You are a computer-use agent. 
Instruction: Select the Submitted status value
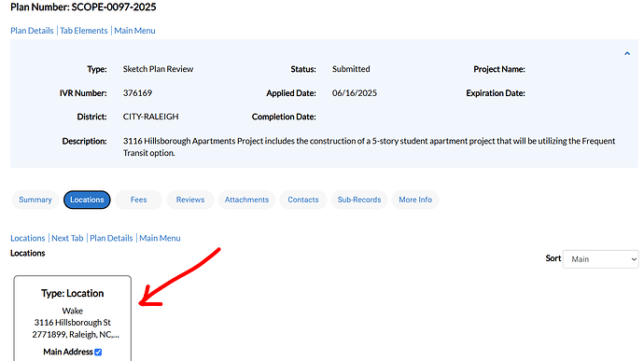coord(351,69)
